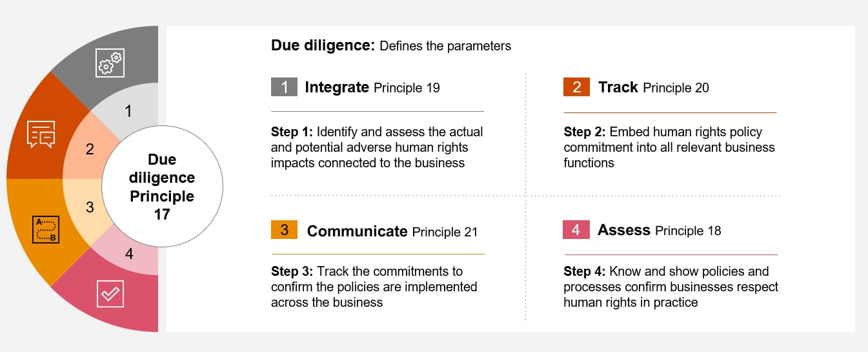Viewport: 868px width, 352px height.
Task: Click the checkmark icon in pink segment
Action: pos(110,294)
